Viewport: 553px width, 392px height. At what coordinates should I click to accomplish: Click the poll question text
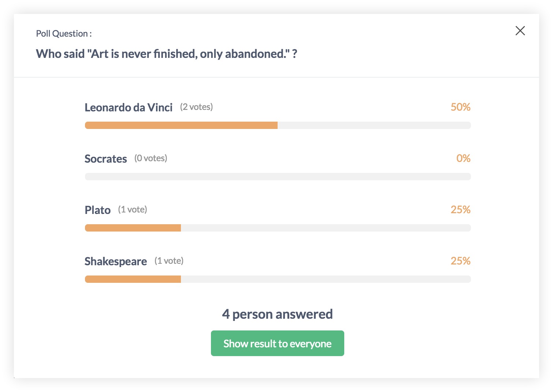point(166,54)
